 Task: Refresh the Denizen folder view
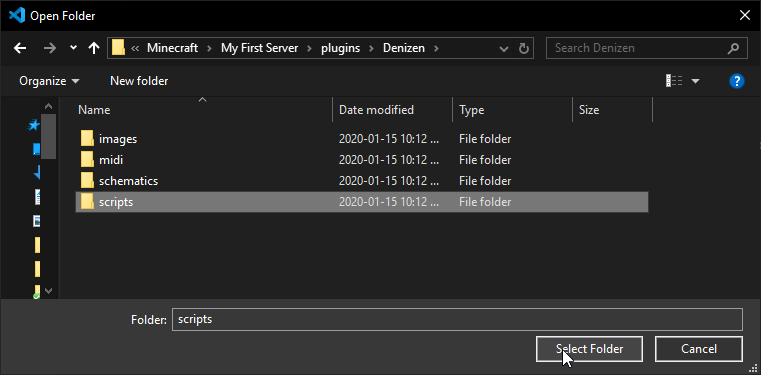tap(523, 49)
